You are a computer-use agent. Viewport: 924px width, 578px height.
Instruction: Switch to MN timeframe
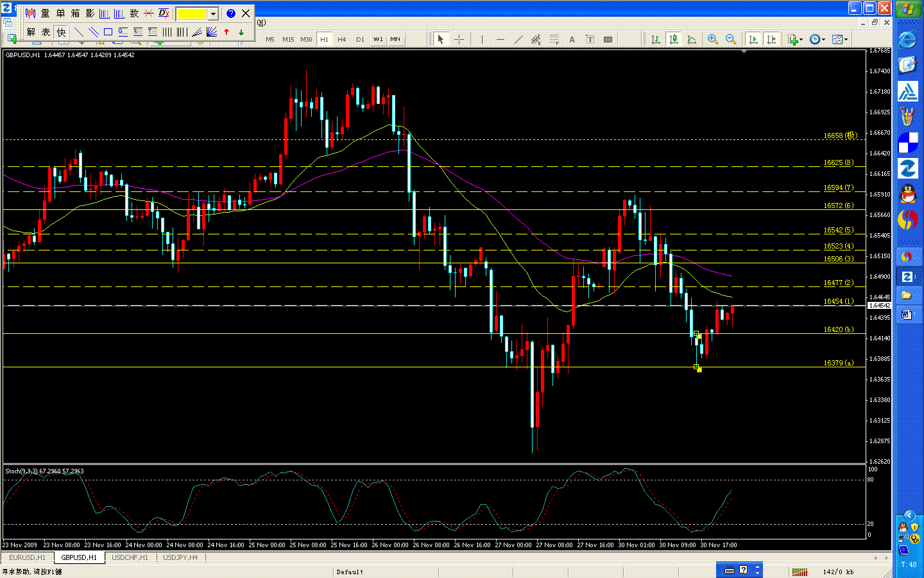tap(395, 39)
